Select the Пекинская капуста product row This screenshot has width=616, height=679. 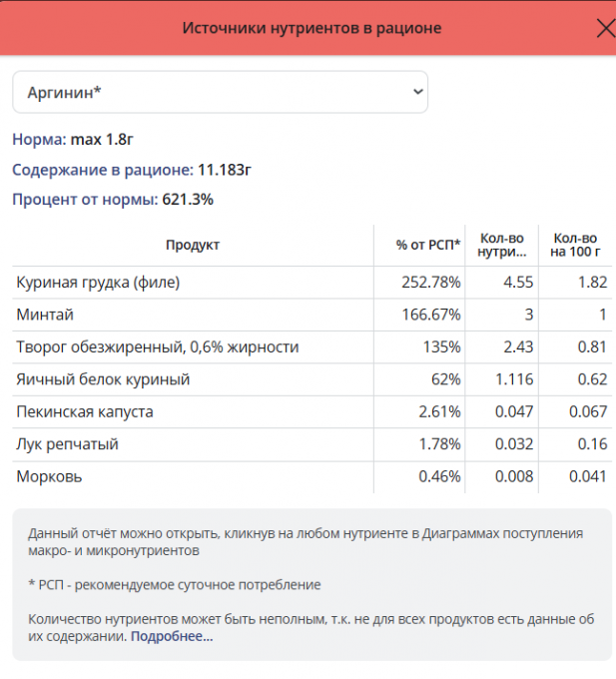pos(85,411)
